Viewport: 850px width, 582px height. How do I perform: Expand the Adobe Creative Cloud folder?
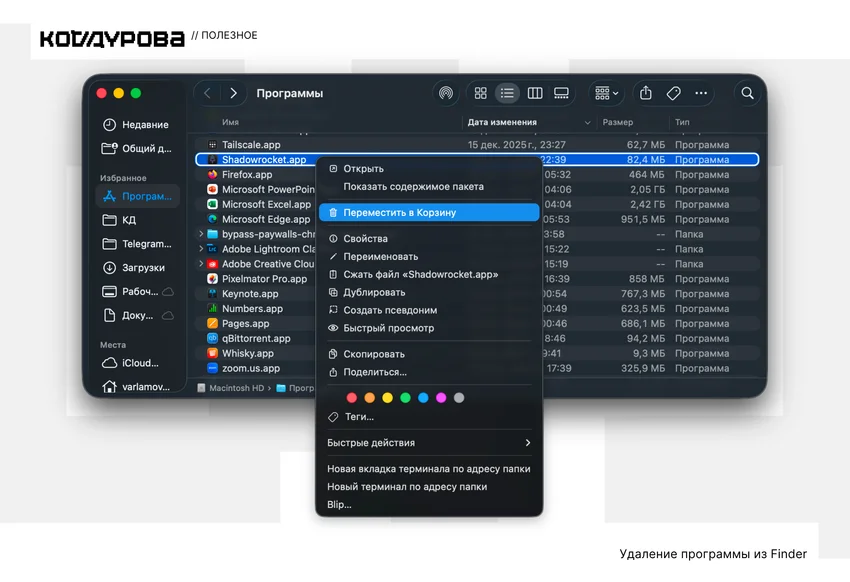pyautogui.click(x=201, y=264)
